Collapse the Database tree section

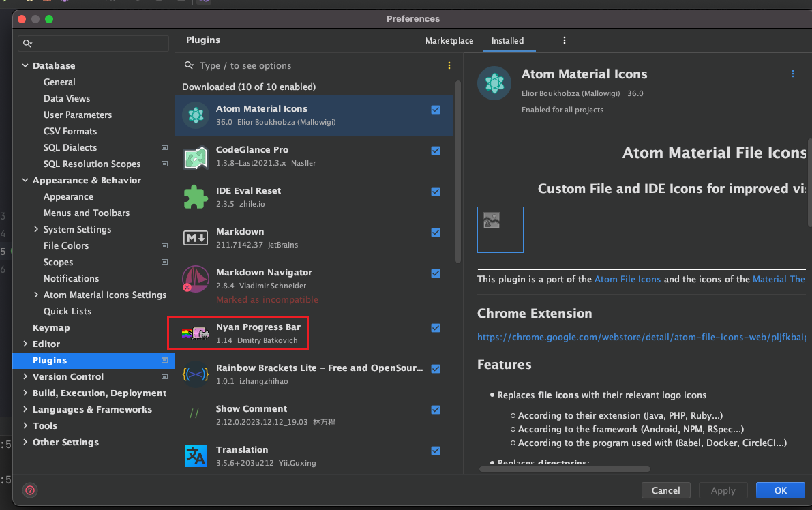click(x=25, y=65)
